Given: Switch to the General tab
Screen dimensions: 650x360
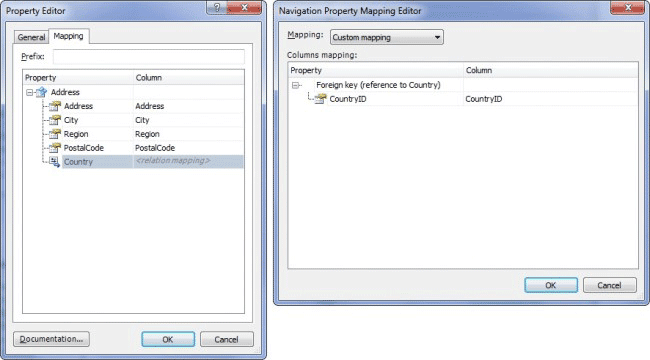Looking at the screenshot, I should click(31, 37).
